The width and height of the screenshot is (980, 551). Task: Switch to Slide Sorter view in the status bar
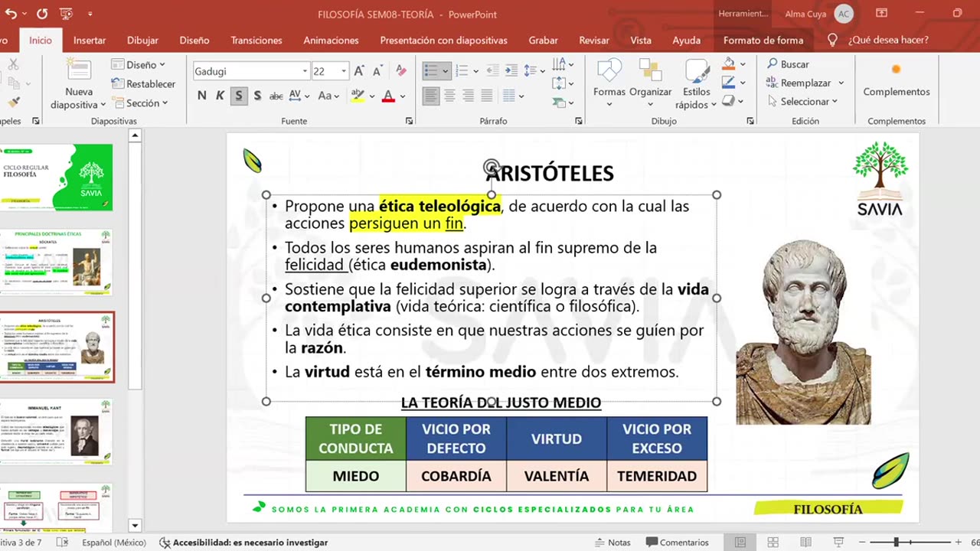click(773, 543)
